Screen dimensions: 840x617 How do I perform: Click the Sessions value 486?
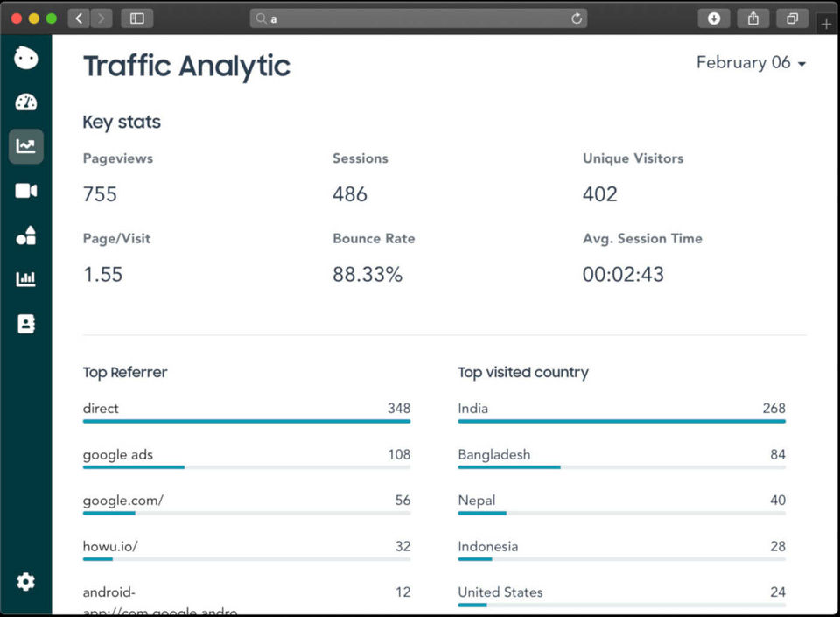350,194
